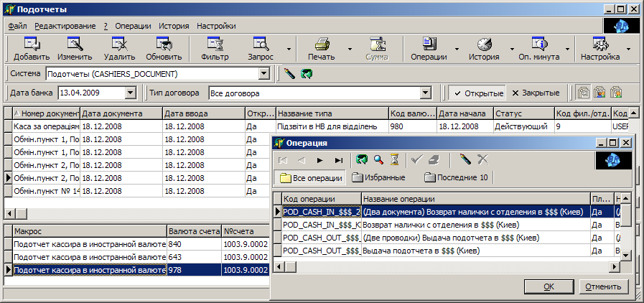This screenshot has height=303, width=644.
Task: Open dropdown arrow next to Печать
Action: pos(350,48)
